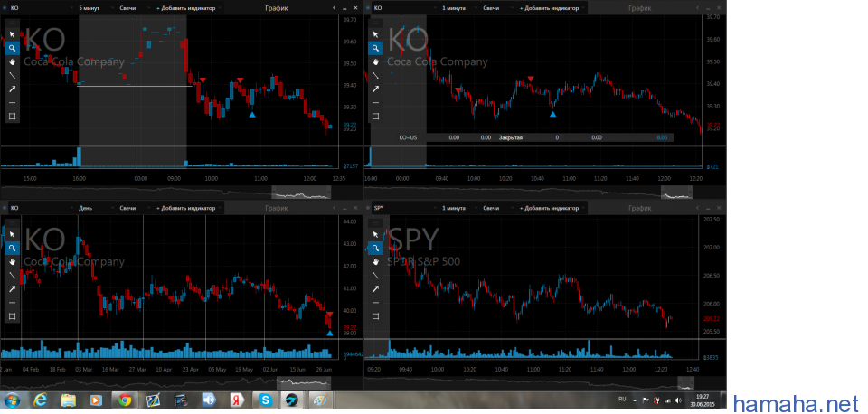Click SPY chart overview navigator thumbnail
Screen dimensions: 868x414
686,383
